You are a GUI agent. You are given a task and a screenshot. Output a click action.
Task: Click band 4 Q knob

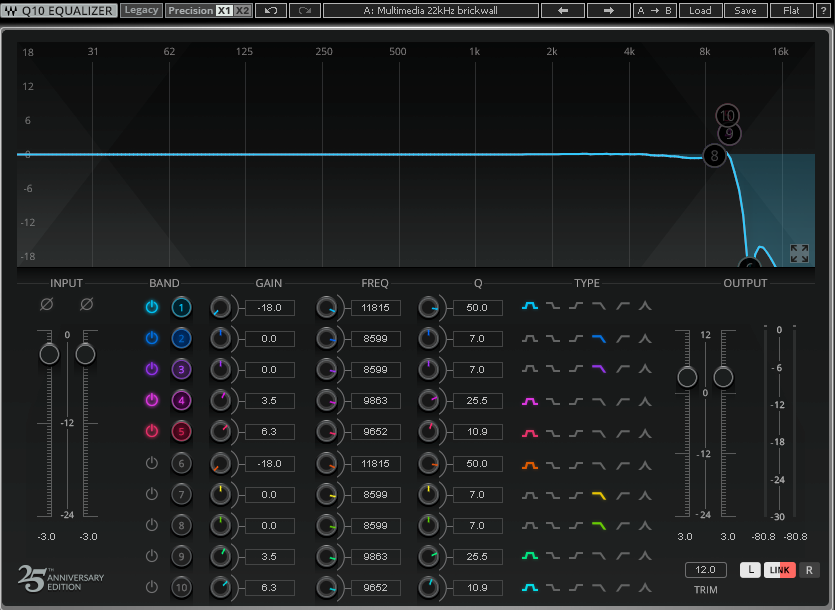(x=428, y=401)
